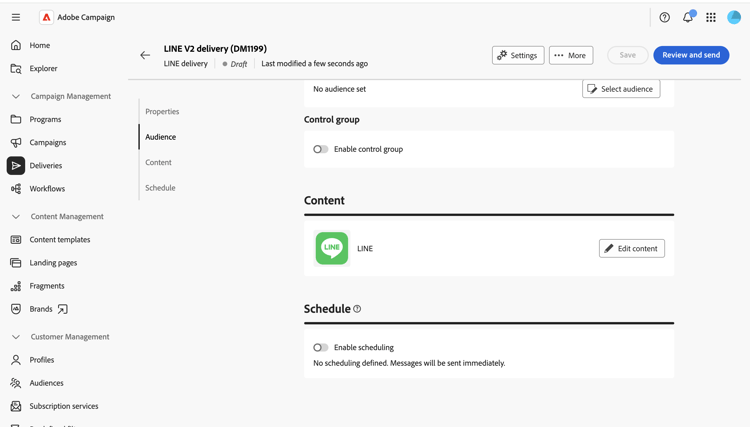Click the Programs folder icon
750x427 pixels.
click(x=16, y=119)
